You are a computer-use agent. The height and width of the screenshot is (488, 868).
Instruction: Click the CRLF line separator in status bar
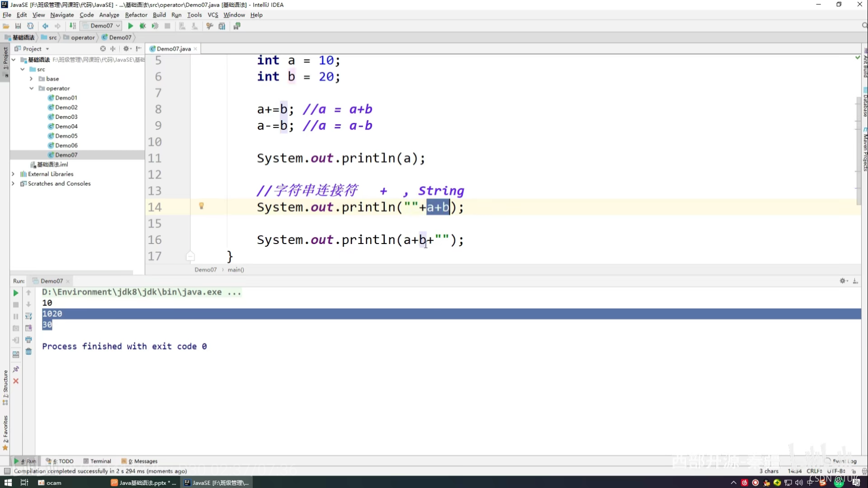pos(814,471)
